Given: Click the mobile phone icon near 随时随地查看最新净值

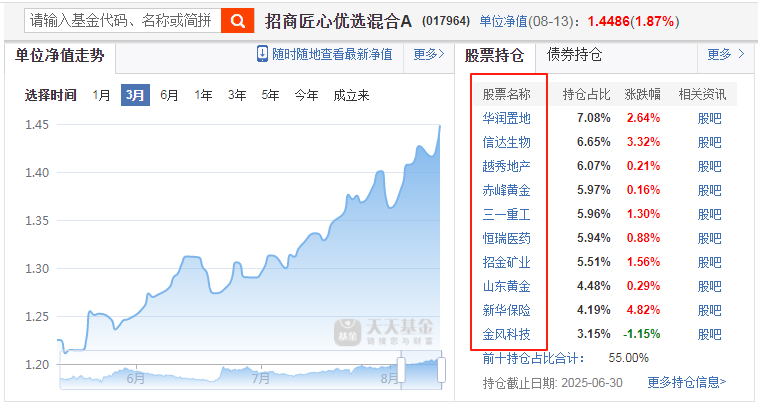Looking at the screenshot, I should point(262,54).
